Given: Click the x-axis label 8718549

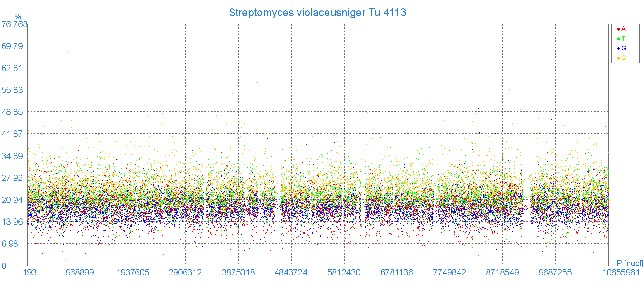Looking at the screenshot, I should tap(502, 273).
